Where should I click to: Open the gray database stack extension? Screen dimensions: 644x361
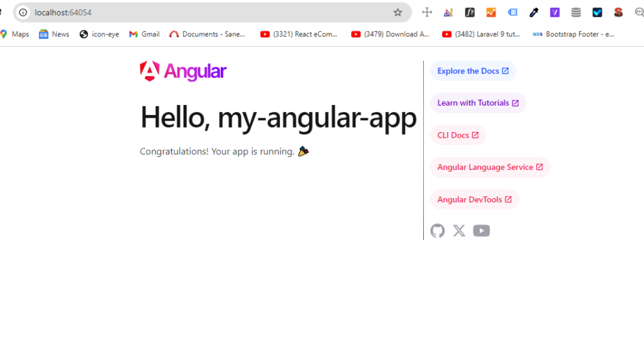(576, 13)
